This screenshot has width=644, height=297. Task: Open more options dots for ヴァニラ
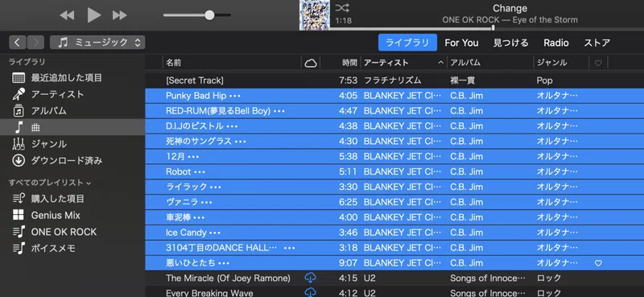[x=207, y=203]
